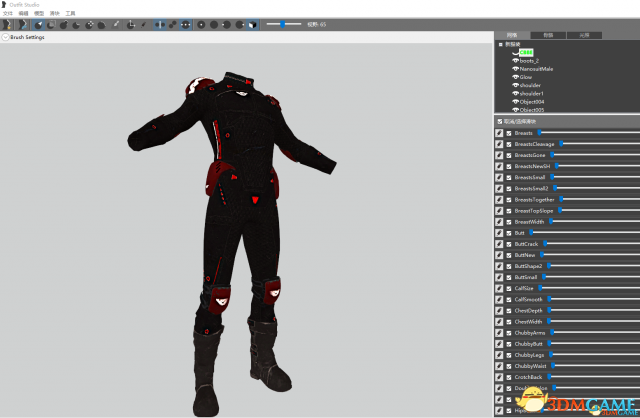Viewport: 640px width, 418px height.
Task: Expand the Brush Settings panel
Action: [5, 37]
